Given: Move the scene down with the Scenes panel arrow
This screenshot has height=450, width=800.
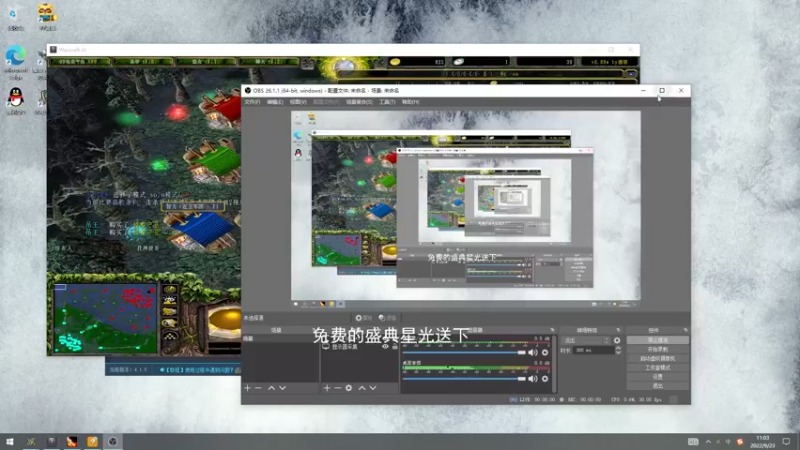Looking at the screenshot, I should point(283,388).
